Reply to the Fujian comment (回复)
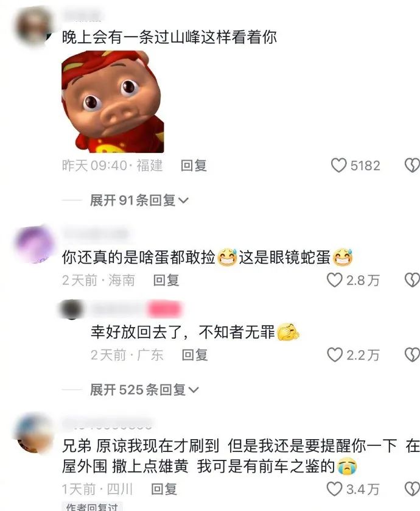 coord(194,166)
